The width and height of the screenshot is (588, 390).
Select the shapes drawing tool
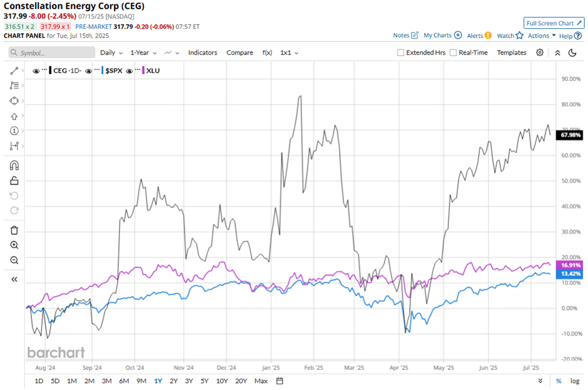[14, 101]
